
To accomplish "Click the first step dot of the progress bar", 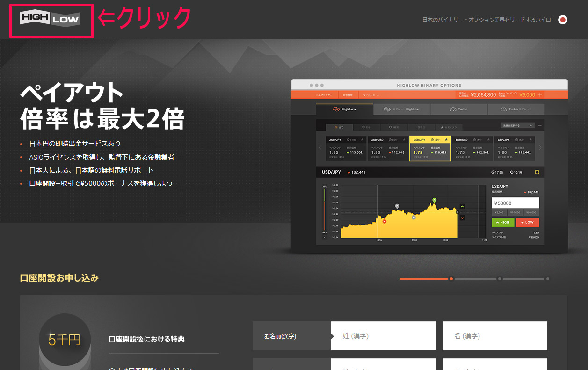I will 451,279.
